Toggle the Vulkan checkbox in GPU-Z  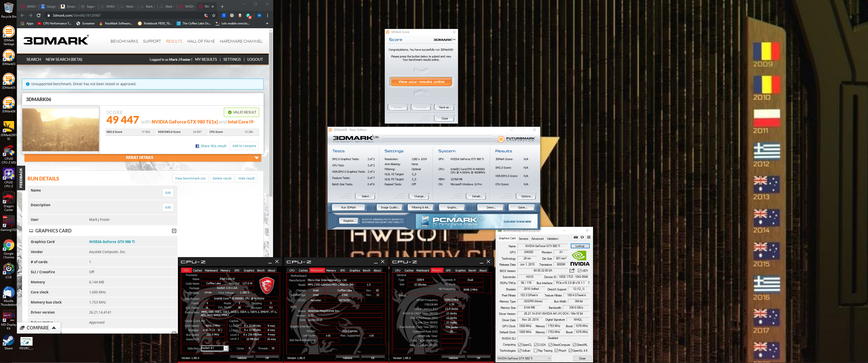520,351
